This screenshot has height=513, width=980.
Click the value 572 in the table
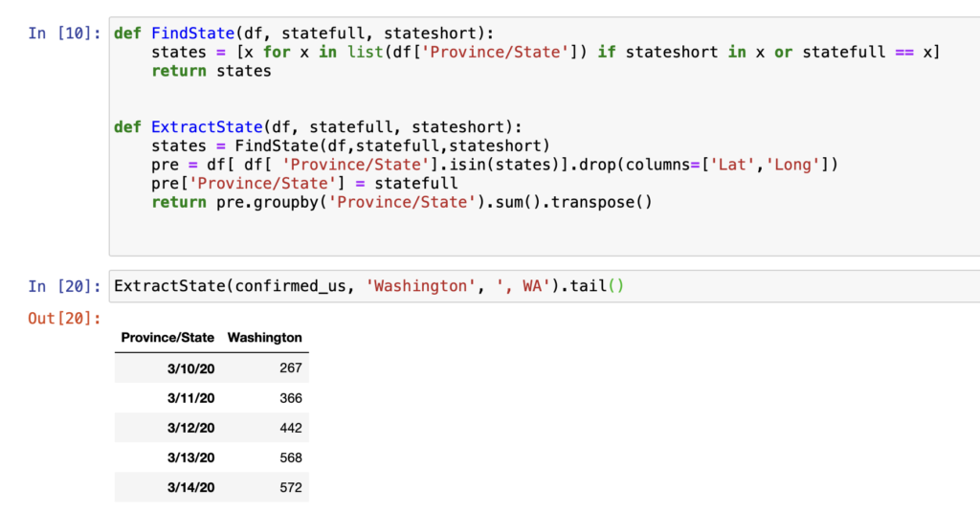291,487
